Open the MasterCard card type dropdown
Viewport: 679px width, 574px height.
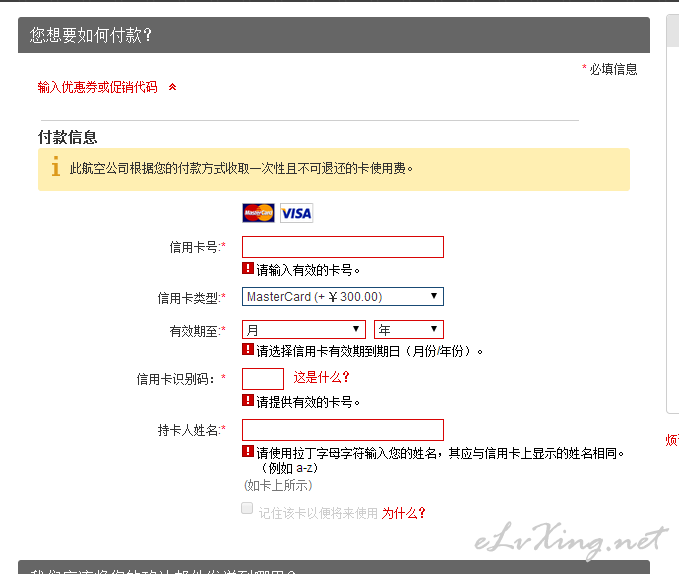click(342, 297)
